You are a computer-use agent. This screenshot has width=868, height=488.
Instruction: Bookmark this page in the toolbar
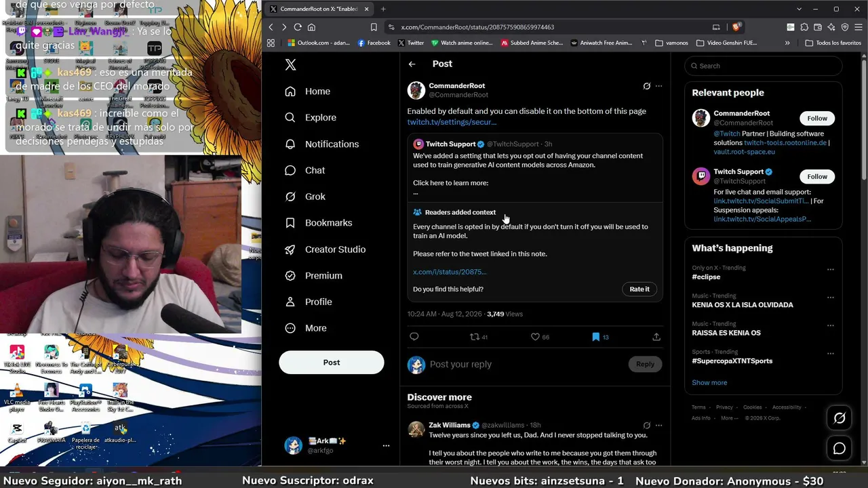(374, 27)
